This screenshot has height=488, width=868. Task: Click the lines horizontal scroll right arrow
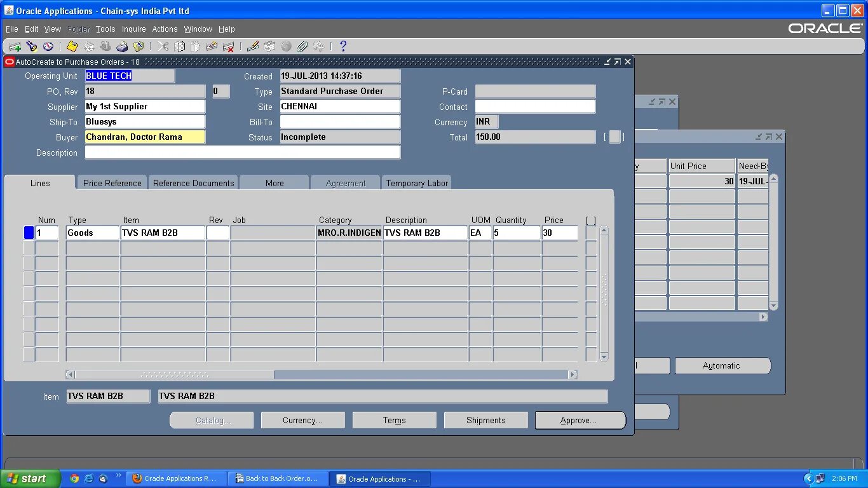click(x=573, y=375)
